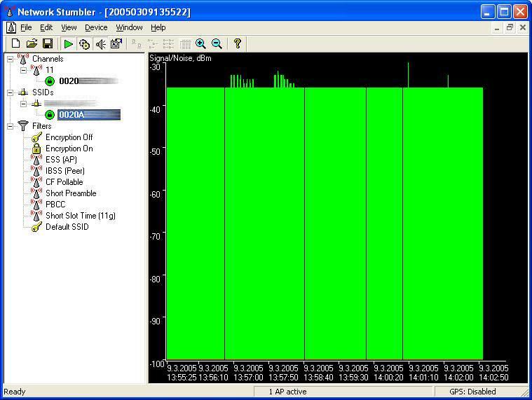Collapse channel 11 tree node
The width and height of the screenshot is (532, 400).
(23, 70)
